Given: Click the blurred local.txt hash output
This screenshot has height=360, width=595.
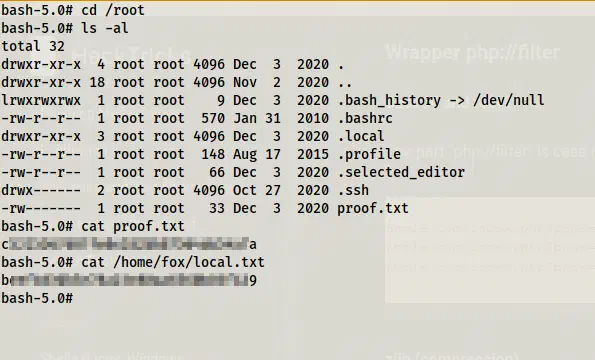Looking at the screenshot, I should 129,280.
